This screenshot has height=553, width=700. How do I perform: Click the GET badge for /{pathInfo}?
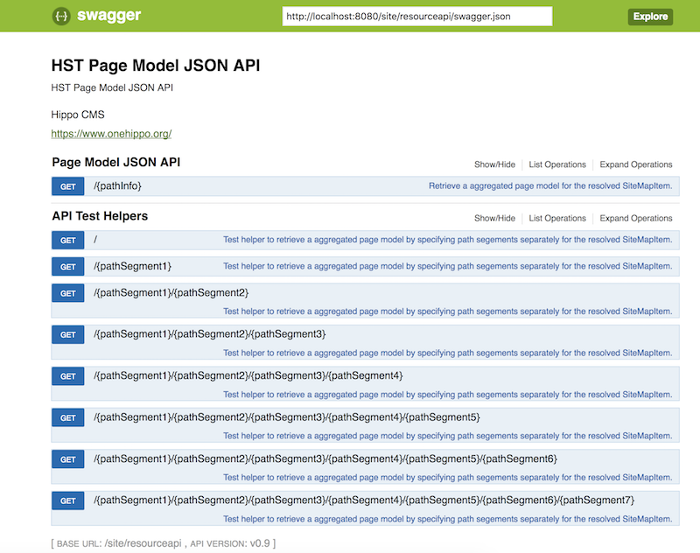click(x=68, y=186)
